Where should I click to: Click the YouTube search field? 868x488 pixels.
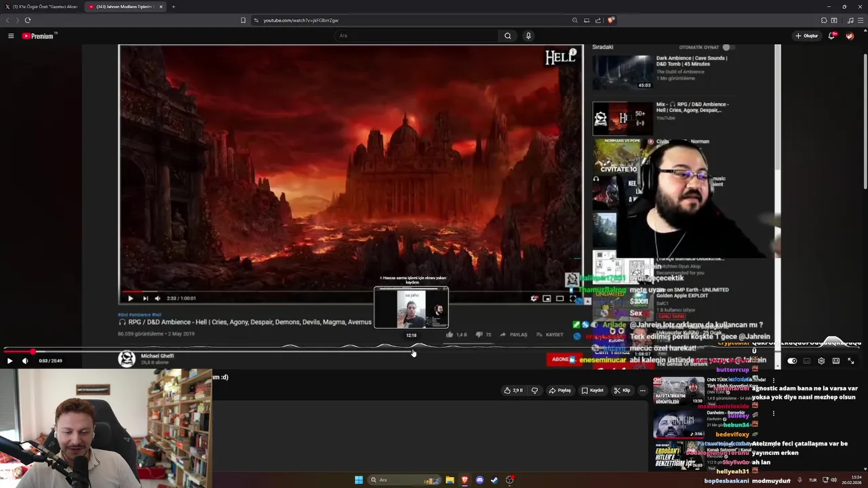tap(417, 36)
